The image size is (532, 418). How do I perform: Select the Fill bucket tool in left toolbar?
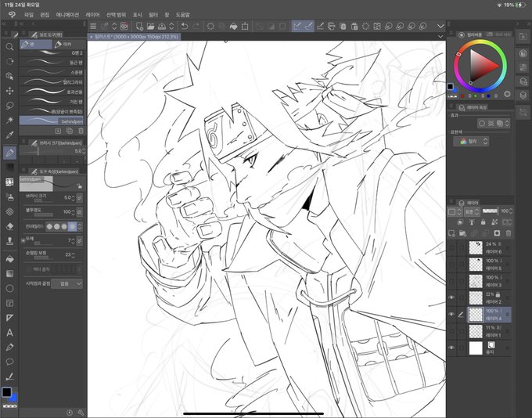9,259
